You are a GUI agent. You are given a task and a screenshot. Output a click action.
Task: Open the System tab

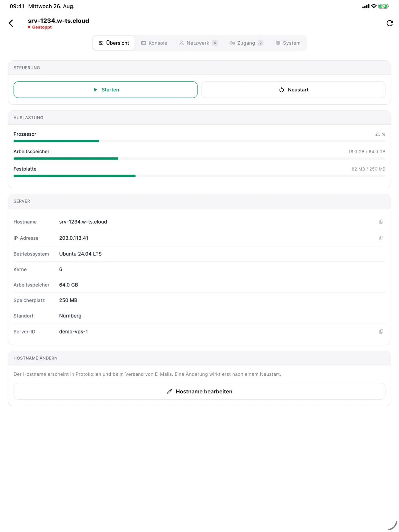point(288,43)
